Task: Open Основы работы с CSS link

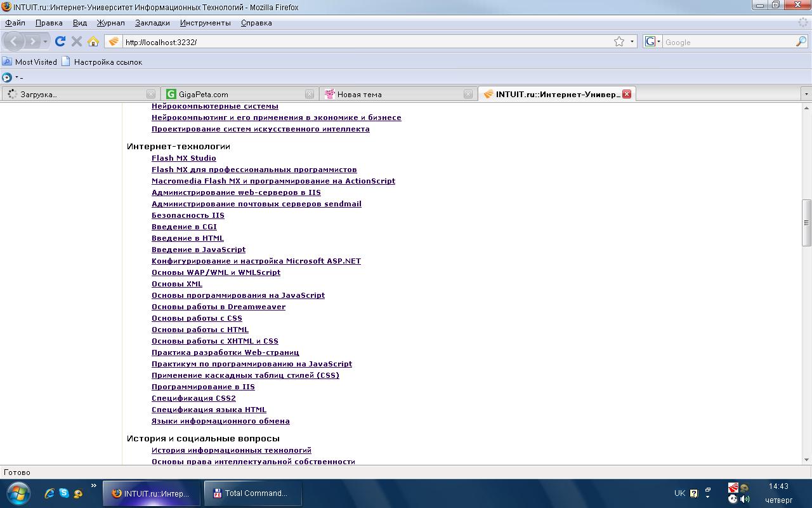Action: [x=197, y=318]
